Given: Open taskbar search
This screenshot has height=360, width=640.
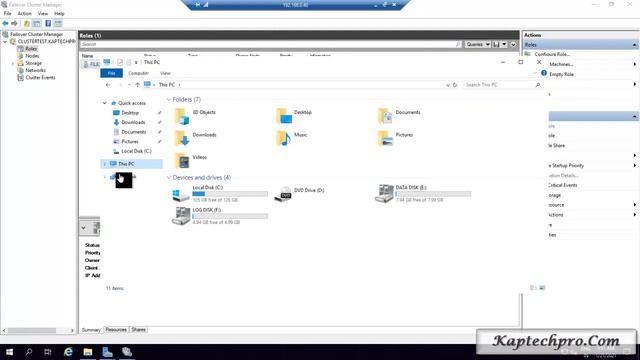Looking at the screenshot, I should [29, 352].
